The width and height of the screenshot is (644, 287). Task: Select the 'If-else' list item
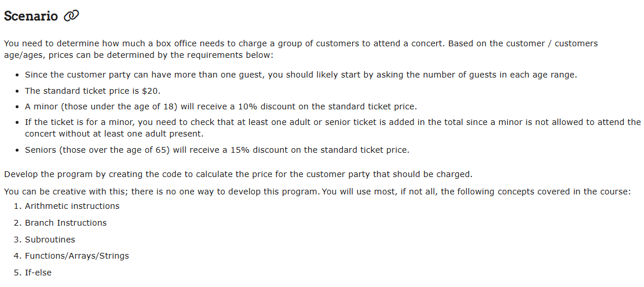[38, 272]
